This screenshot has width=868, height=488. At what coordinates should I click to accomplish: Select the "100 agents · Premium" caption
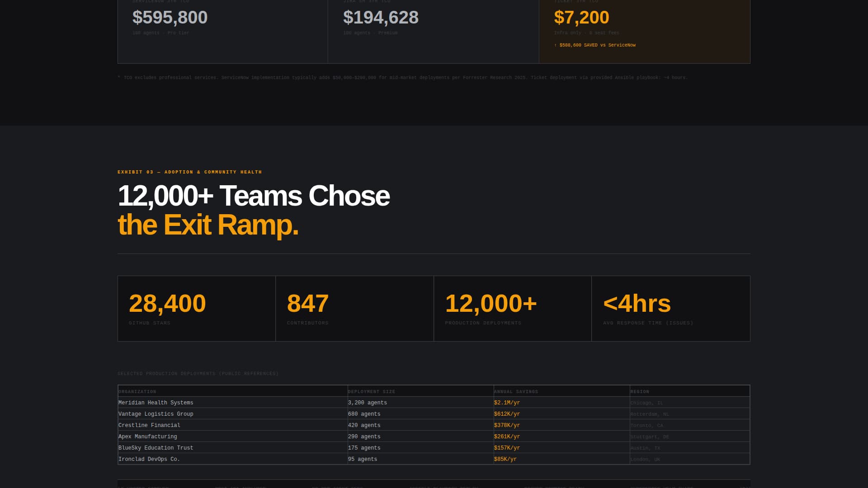(370, 33)
